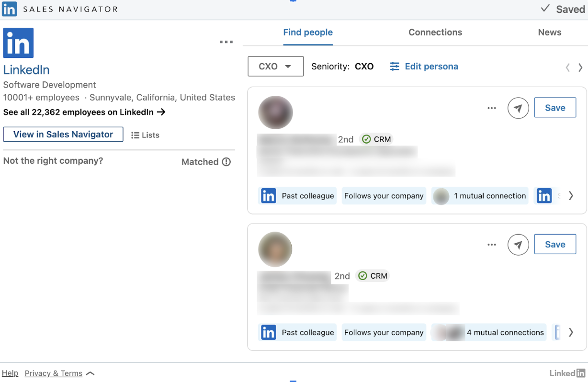Viewport: 588px width, 382px height.
Task: Expand the Privacy & Terms caret
Action: pyautogui.click(x=90, y=373)
